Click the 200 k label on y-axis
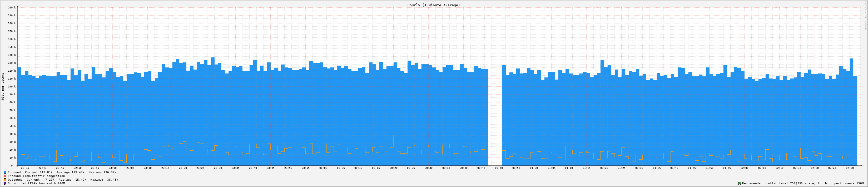Screen dimensions: 868x187 click(12, 7)
